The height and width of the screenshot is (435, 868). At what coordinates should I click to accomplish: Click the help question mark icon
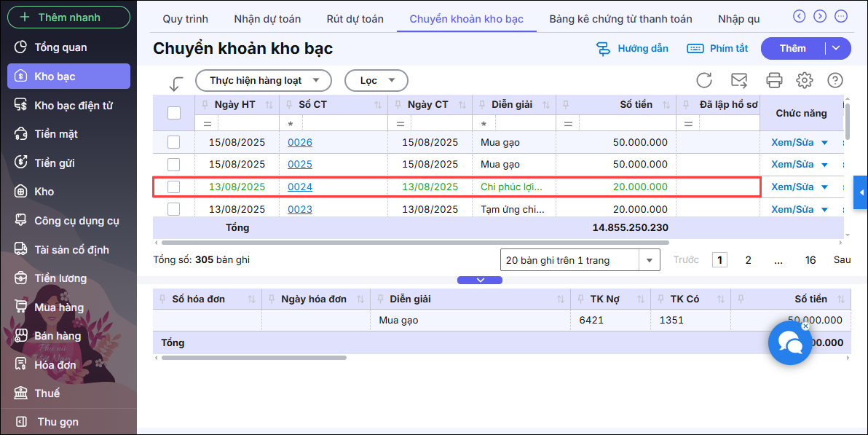835,80
